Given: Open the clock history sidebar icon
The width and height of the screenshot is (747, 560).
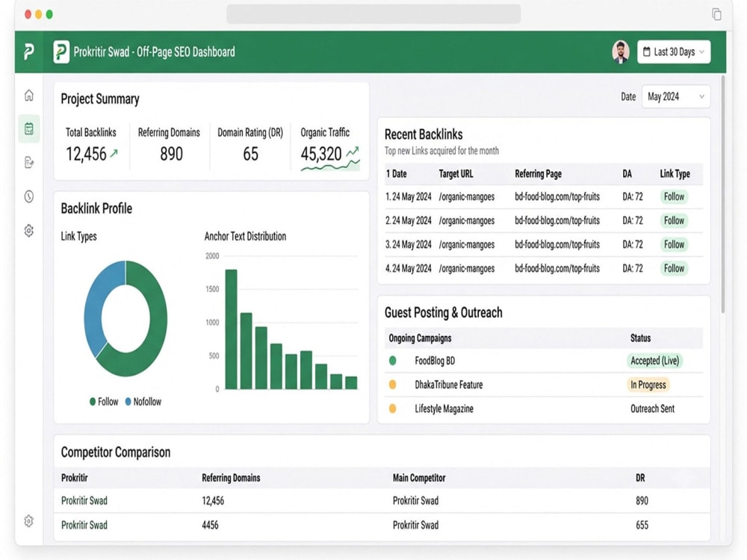Looking at the screenshot, I should (x=29, y=196).
